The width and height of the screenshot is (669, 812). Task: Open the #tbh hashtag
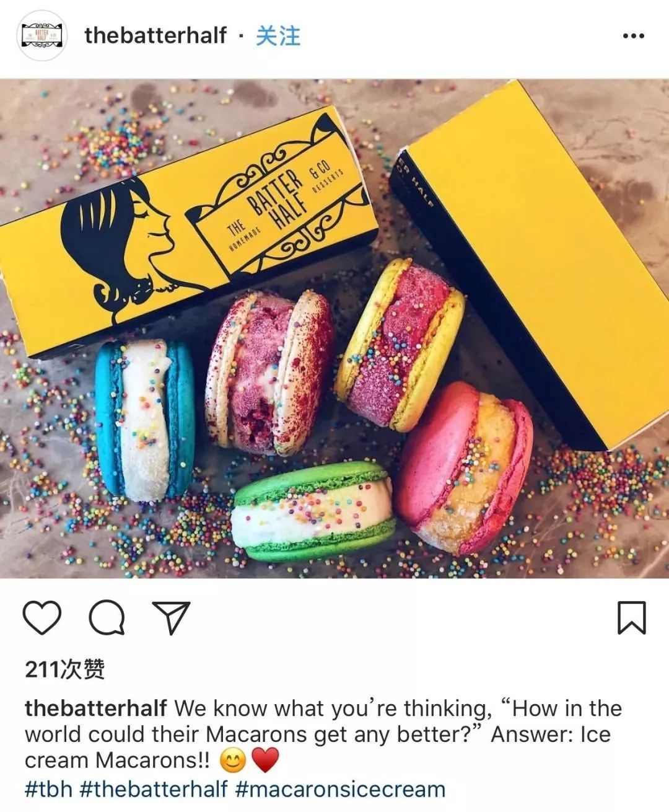[x=48, y=789]
